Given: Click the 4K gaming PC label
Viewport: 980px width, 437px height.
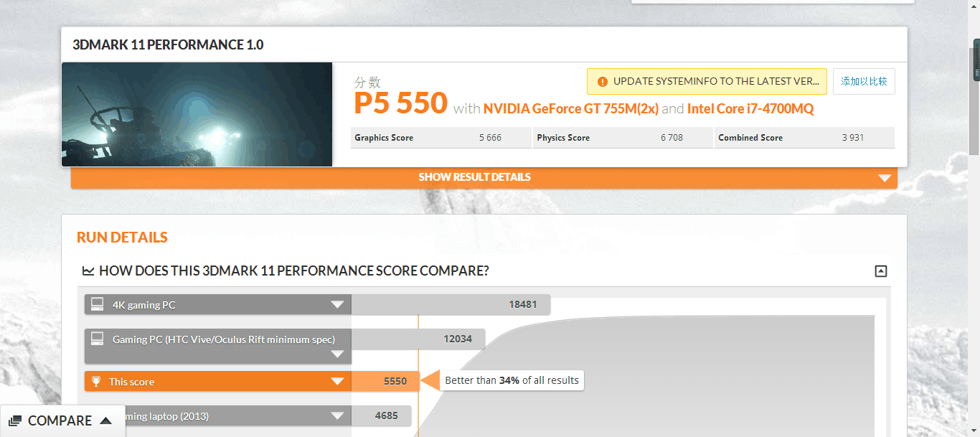Looking at the screenshot, I should 143,305.
